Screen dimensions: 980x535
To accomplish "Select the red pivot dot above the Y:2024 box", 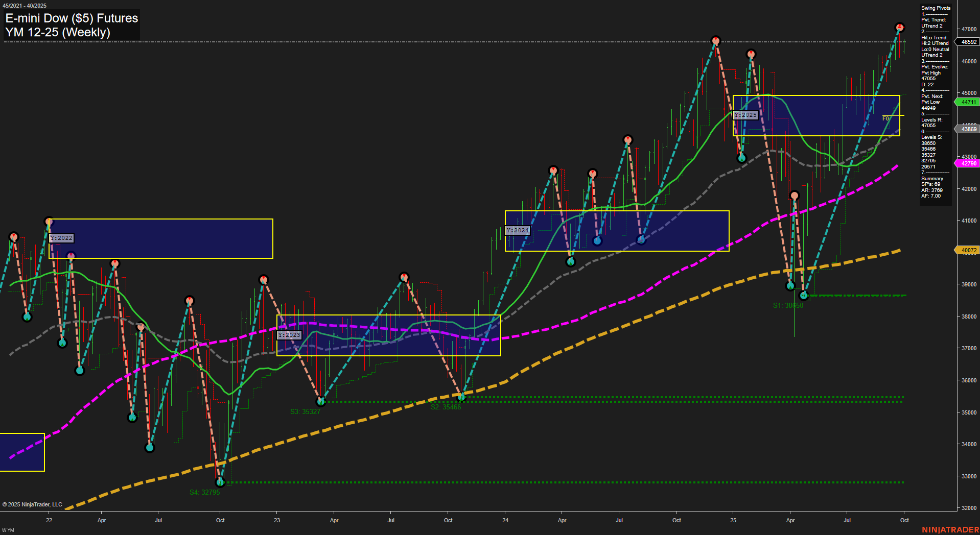I will (x=553, y=171).
